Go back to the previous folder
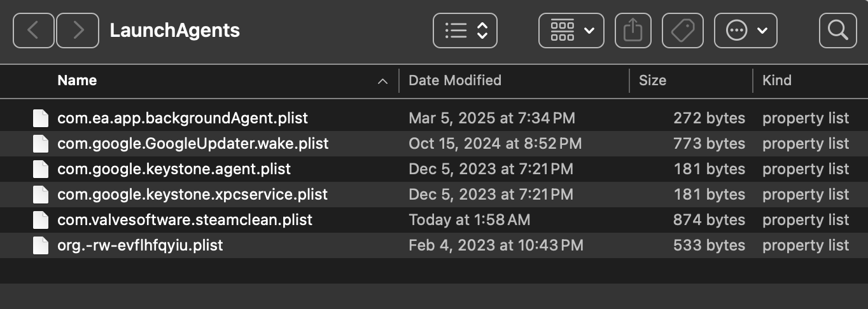 point(33,31)
